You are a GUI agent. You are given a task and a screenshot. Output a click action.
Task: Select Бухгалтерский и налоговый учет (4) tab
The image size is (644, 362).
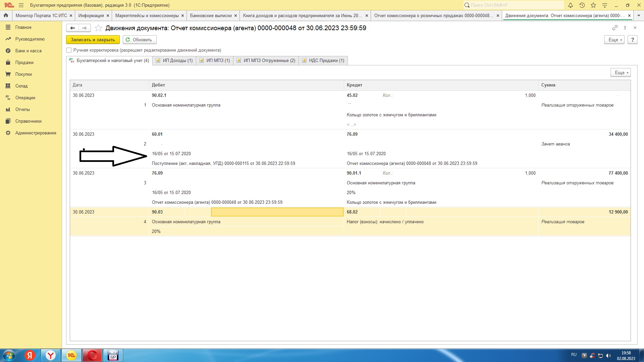click(109, 61)
